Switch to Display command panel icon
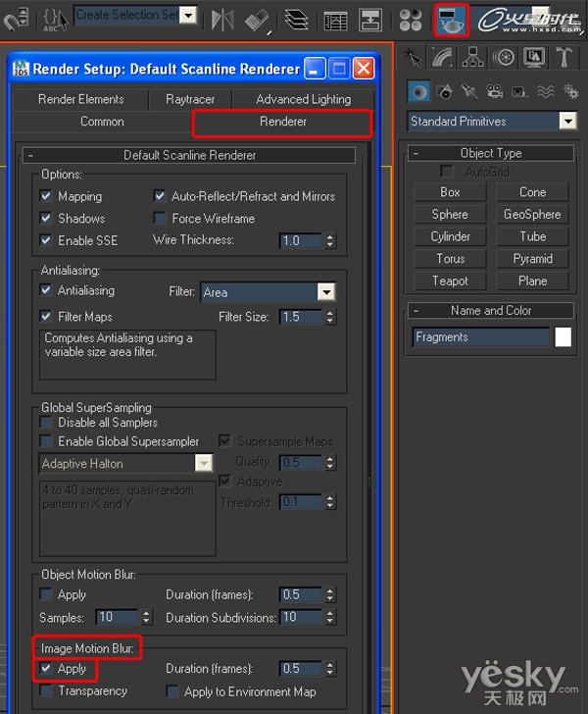 click(x=534, y=58)
